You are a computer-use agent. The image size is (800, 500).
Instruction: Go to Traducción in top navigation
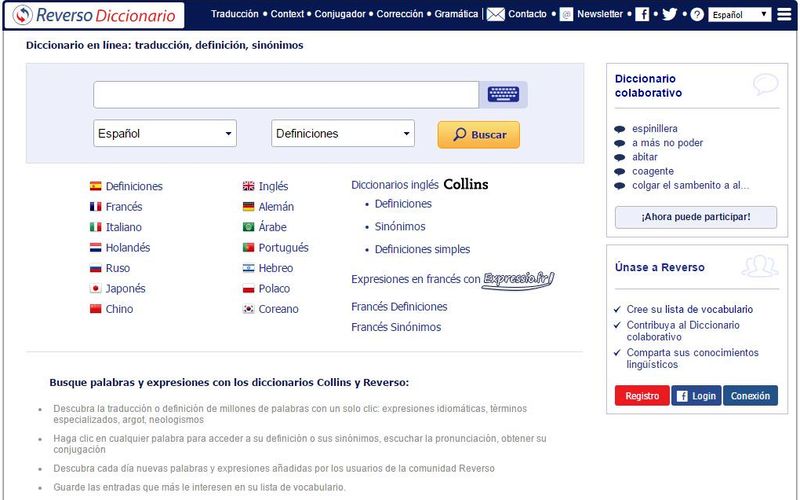click(234, 15)
